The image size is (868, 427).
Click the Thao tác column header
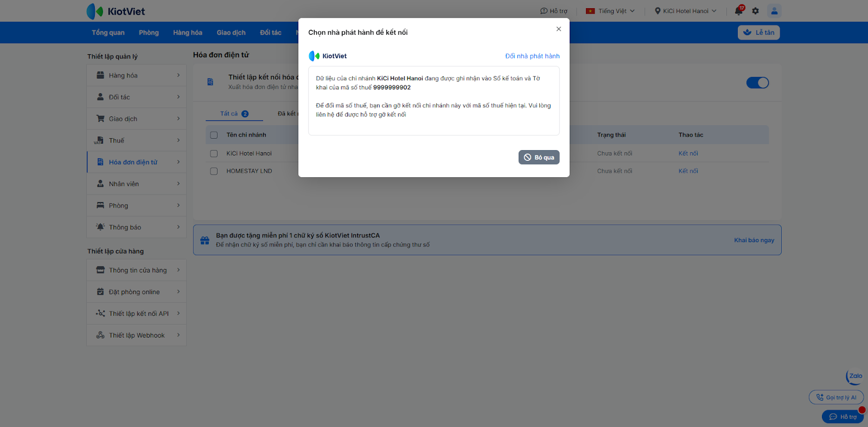coord(691,135)
